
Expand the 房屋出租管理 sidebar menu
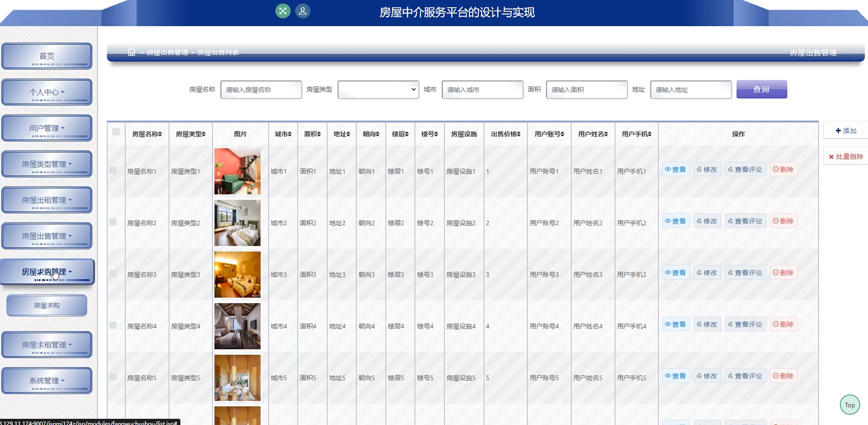(47, 200)
